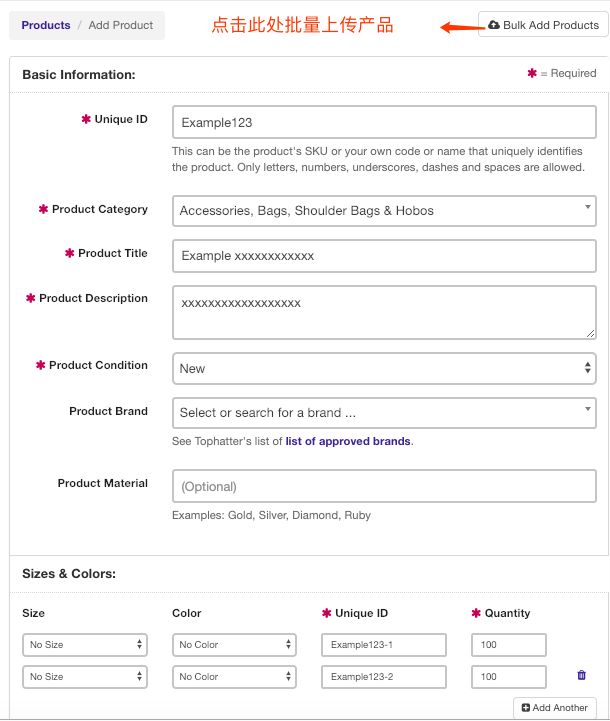The width and height of the screenshot is (610, 721).
Task: Focus the main Unique ID field
Action: pyautogui.click(x=384, y=122)
